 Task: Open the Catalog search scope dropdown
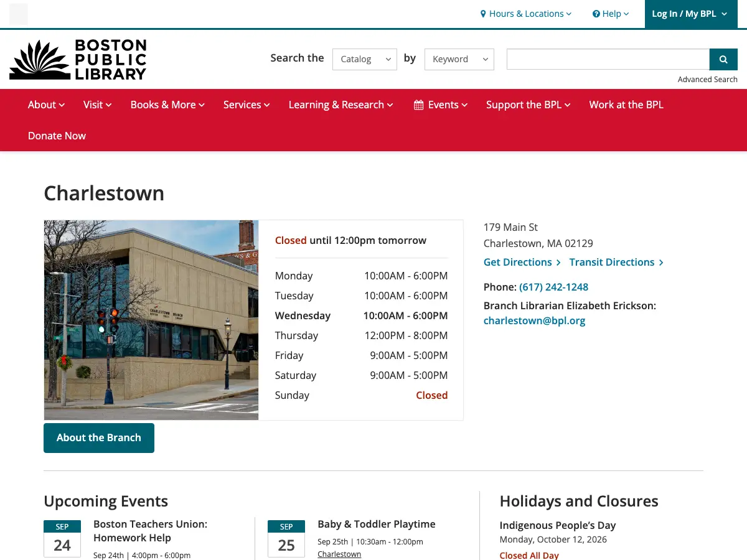(365, 59)
